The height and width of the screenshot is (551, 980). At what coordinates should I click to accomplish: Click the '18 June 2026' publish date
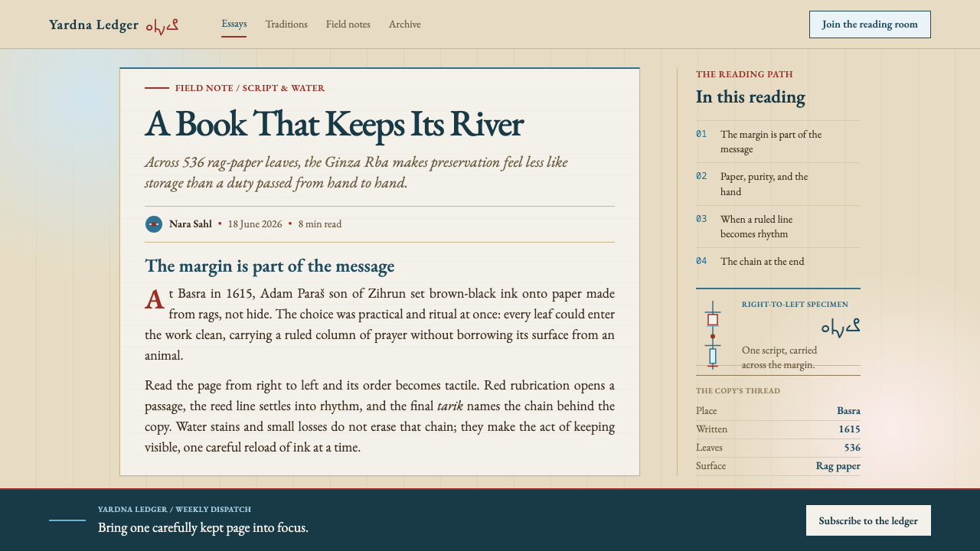pos(255,224)
